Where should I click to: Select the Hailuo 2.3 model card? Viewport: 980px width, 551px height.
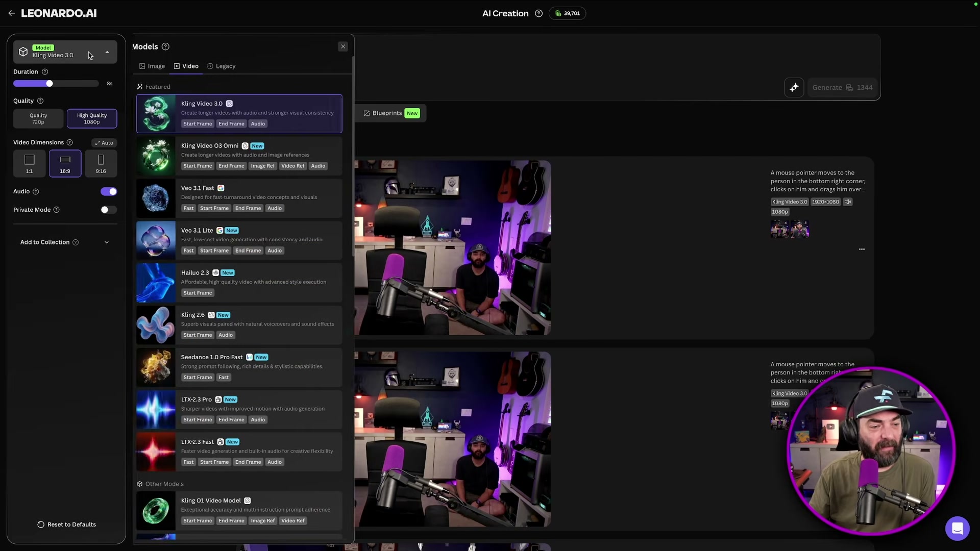click(238, 283)
